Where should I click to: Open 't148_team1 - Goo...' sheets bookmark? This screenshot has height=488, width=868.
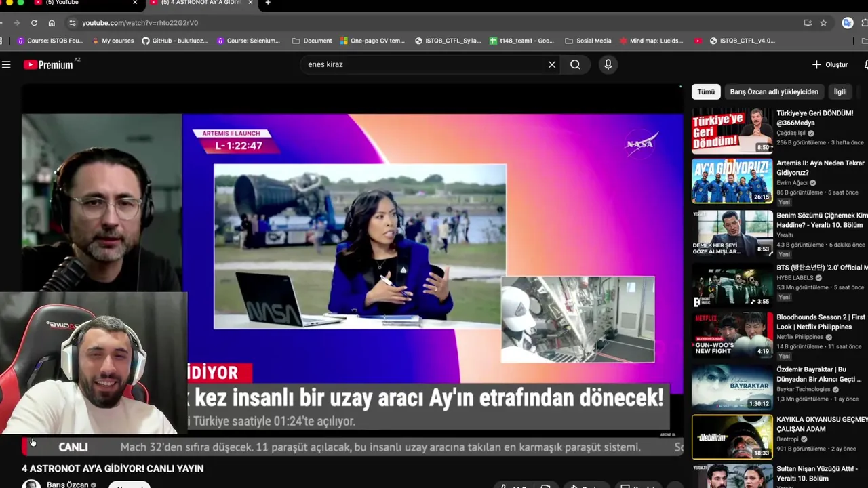521,41
